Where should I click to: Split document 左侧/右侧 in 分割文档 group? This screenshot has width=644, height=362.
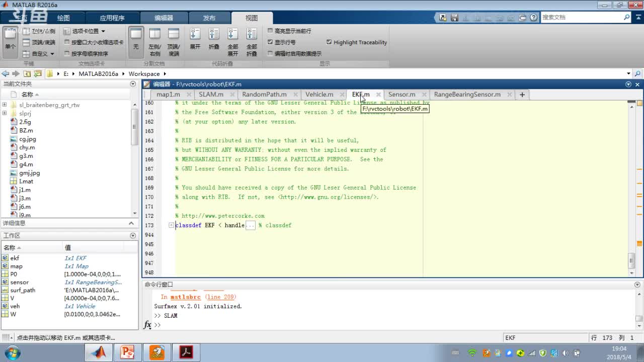pyautogui.click(x=154, y=42)
